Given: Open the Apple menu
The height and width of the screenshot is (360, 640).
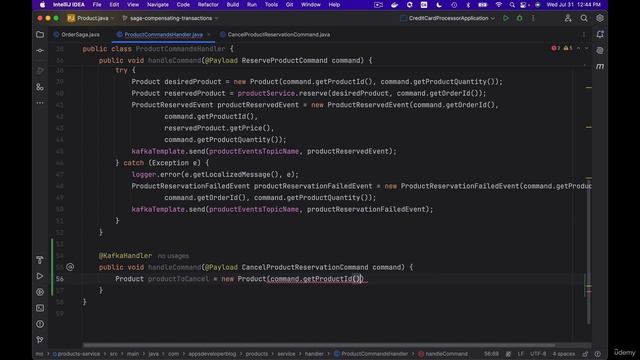Looking at the screenshot, I should pyautogui.click(x=42, y=5).
